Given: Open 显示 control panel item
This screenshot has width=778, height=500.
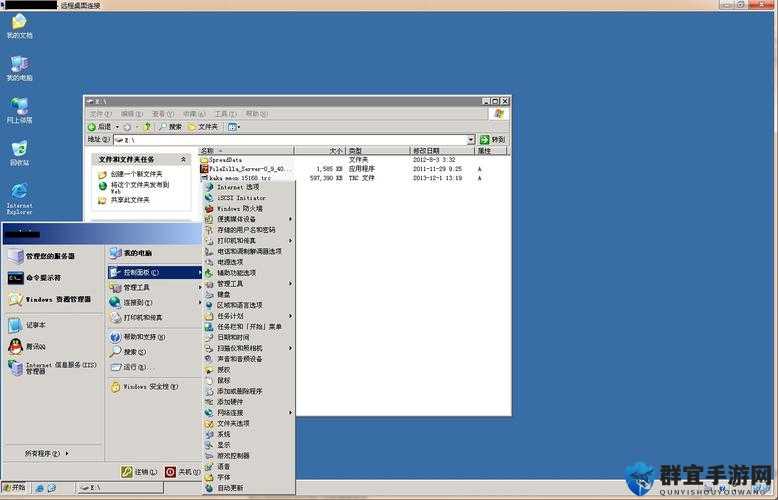Looking at the screenshot, I should tap(249, 445).
